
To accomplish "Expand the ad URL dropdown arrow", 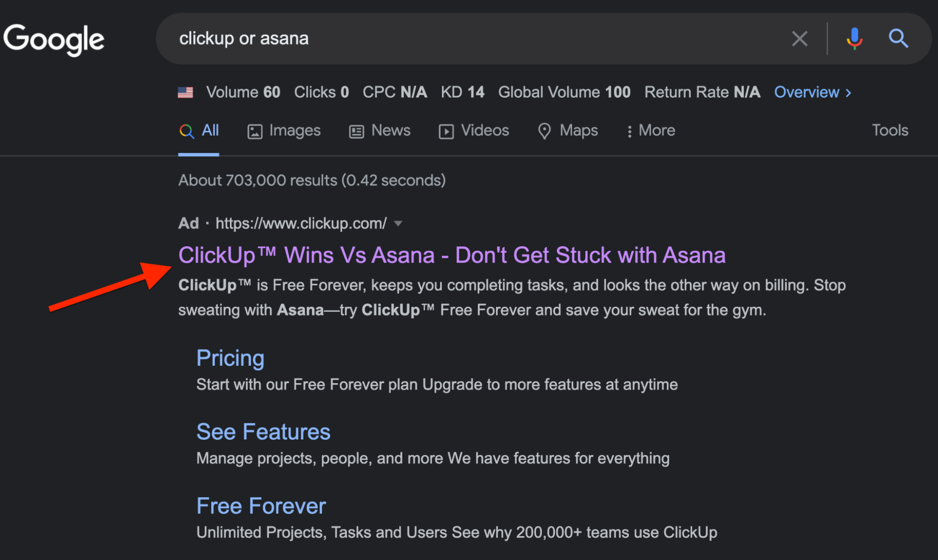I will pos(398,224).
